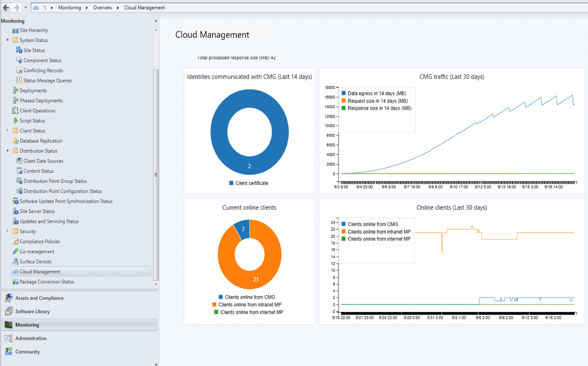588x366 pixels.
Task: Click the Data egress blue legend swatch
Action: pos(344,94)
